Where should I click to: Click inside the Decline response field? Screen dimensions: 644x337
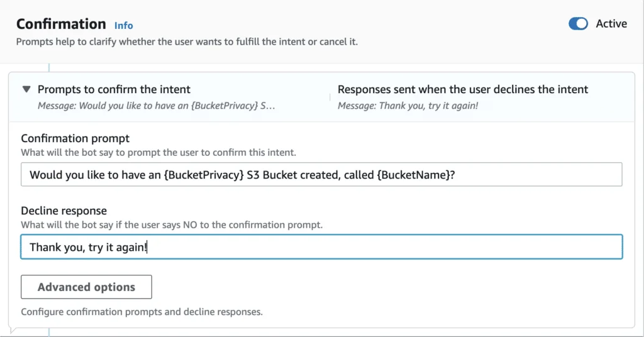point(321,246)
